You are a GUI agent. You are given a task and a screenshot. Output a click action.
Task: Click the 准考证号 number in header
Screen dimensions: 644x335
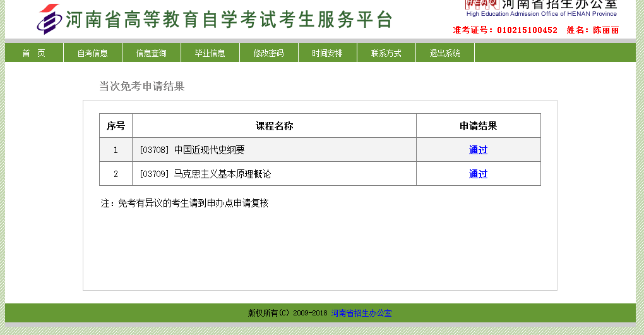click(527, 30)
